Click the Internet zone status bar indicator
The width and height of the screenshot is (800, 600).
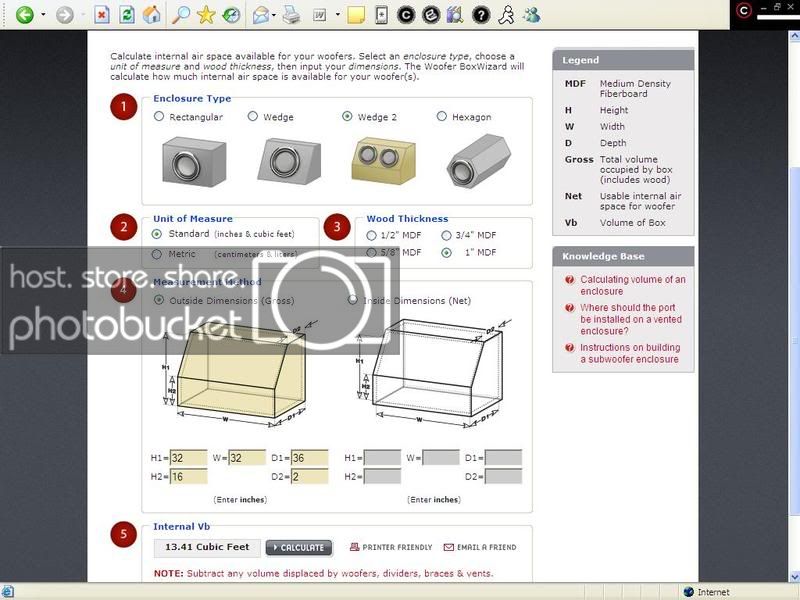[708, 592]
